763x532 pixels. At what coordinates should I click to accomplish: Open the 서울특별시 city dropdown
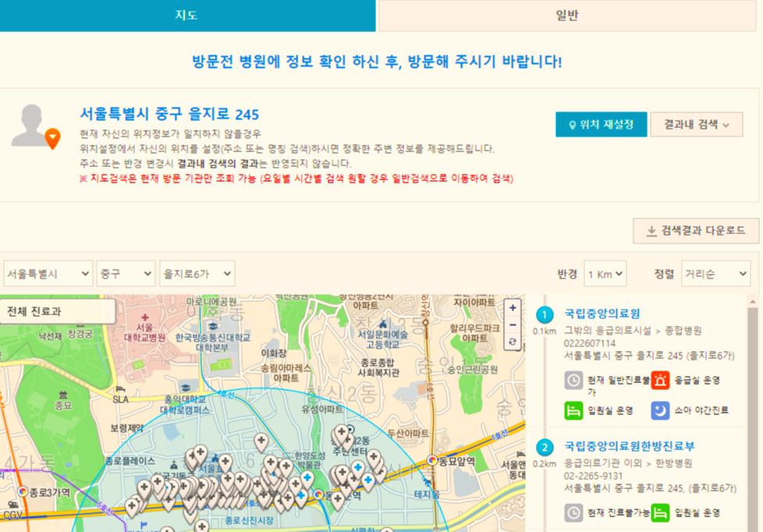(x=48, y=274)
